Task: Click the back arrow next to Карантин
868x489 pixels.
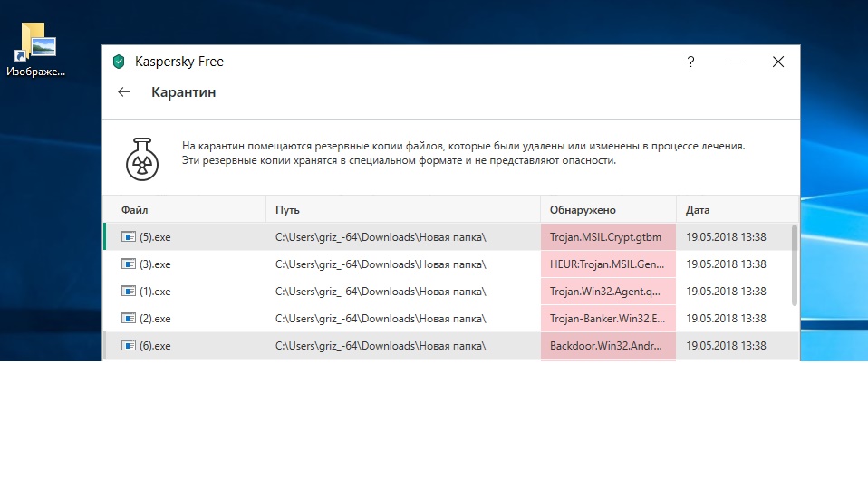Action: click(124, 92)
